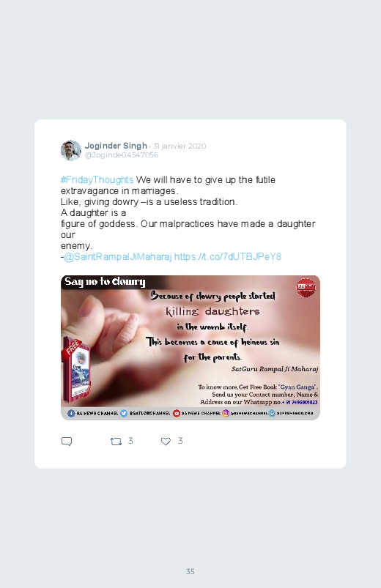Click the 31 janvier 2020 date

tap(179, 146)
